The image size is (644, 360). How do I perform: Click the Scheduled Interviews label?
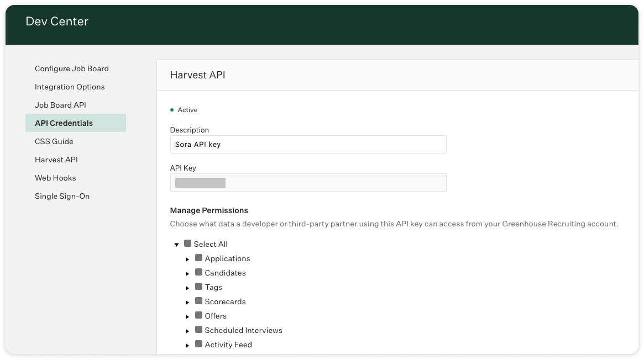tap(244, 331)
